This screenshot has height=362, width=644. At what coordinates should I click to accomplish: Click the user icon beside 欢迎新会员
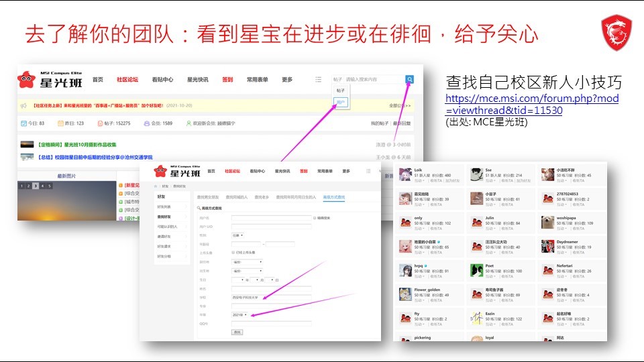point(189,123)
